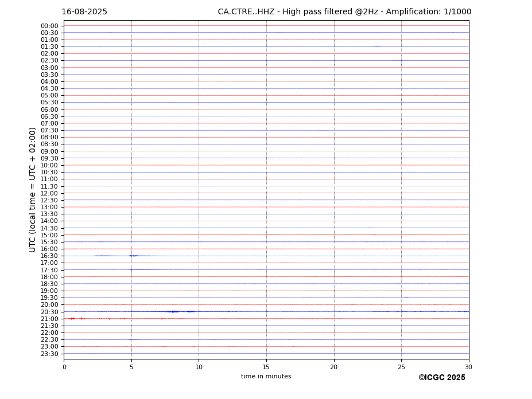Click the blue signal on 16:30 trace

tap(134, 256)
